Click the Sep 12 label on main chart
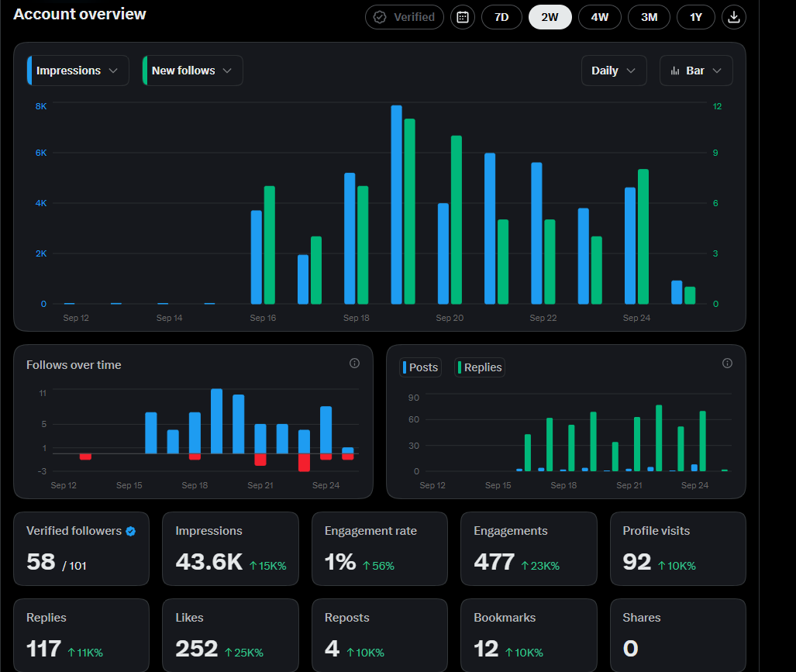 pyautogui.click(x=76, y=318)
